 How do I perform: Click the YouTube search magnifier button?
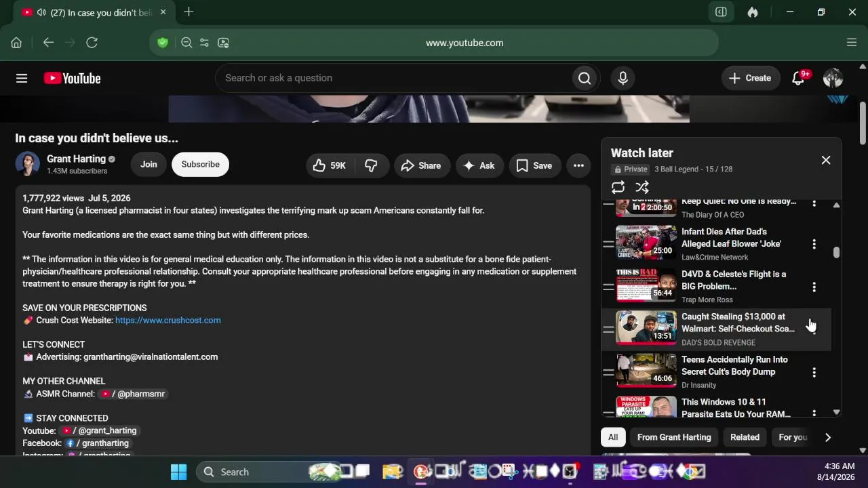(x=585, y=78)
